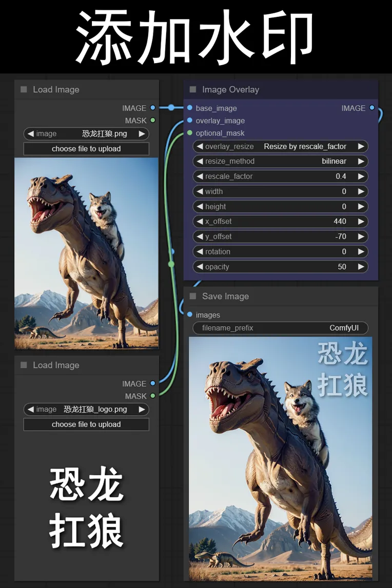Open the resize_method bilinear dropdown

tap(280, 161)
